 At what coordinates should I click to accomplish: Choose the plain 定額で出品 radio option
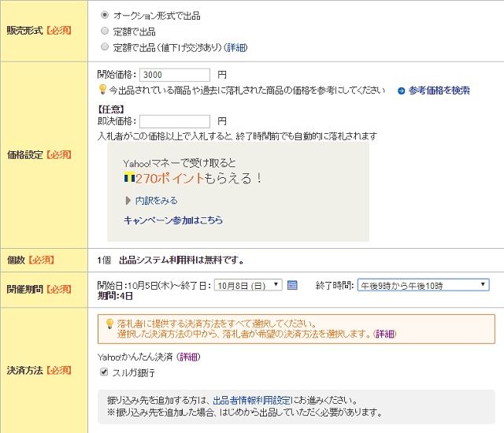pos(105,31)
